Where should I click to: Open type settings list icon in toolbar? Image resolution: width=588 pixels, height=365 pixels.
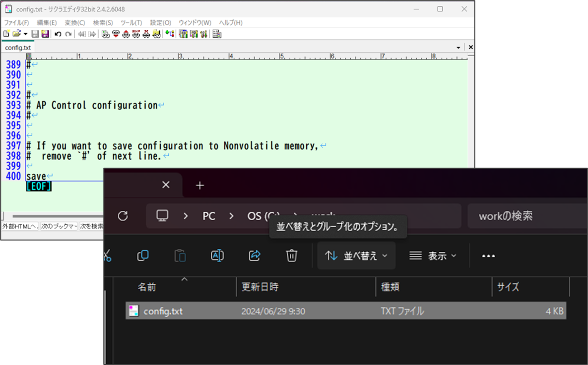pos(183,34)
